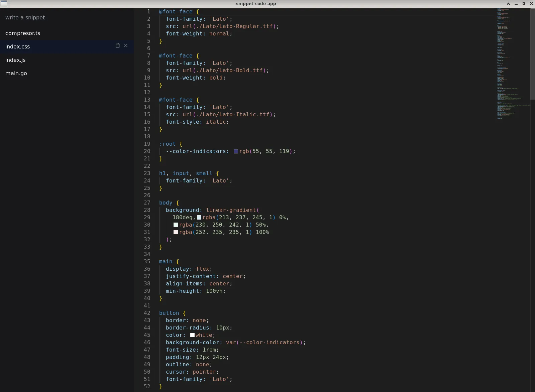Click line number 27
Image resolution: width=535 pixels, height=392 pixels.
click(147, 203)
